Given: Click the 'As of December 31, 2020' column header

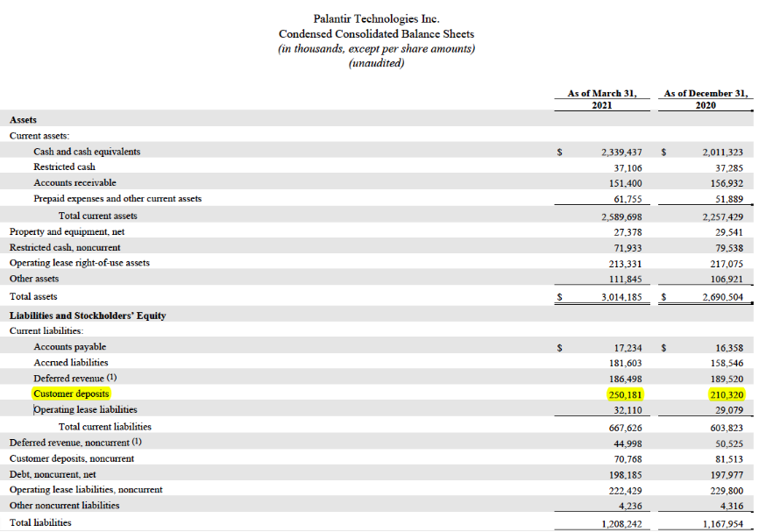Looking at the screenshot, I should (706, 99).
